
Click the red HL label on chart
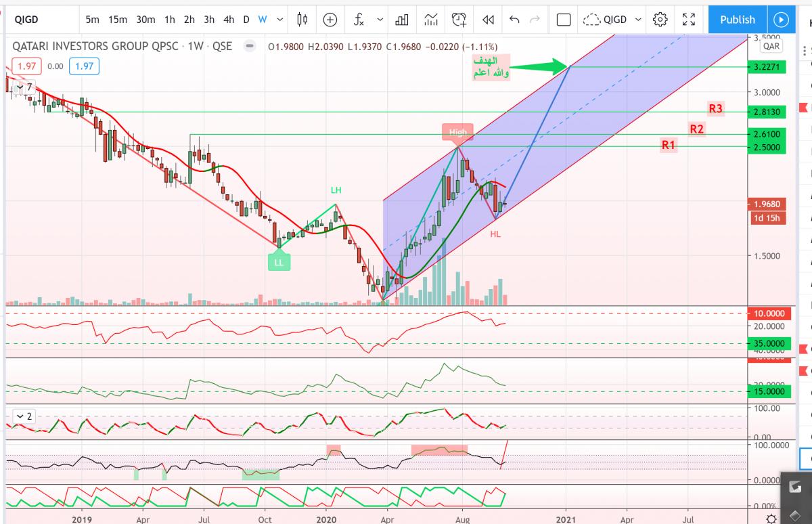pyautogui.click(x=495, y=234)
